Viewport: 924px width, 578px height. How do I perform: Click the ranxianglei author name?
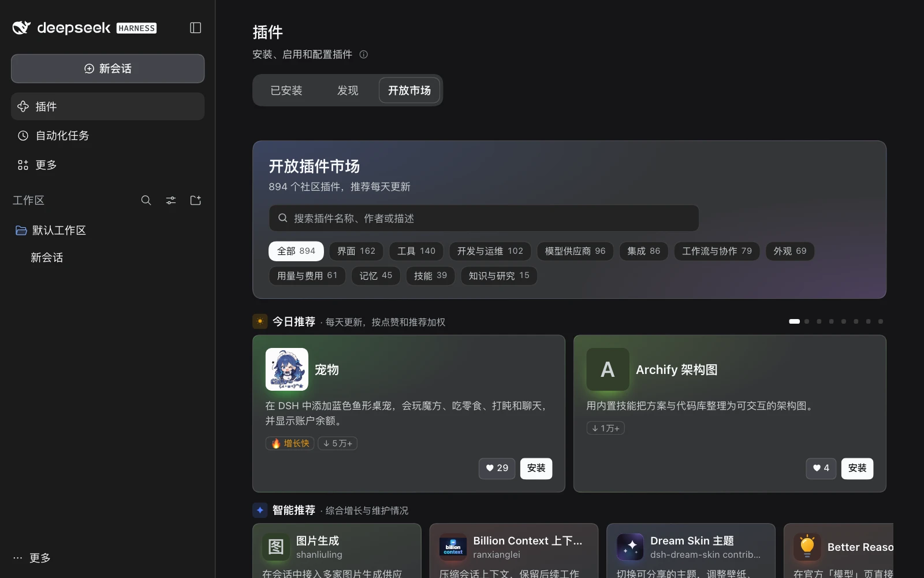click(497, 555)
